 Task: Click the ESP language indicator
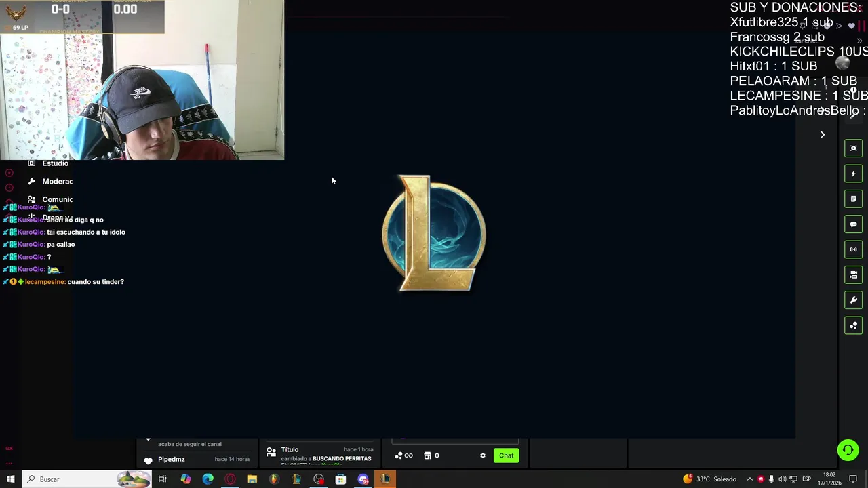807,479
